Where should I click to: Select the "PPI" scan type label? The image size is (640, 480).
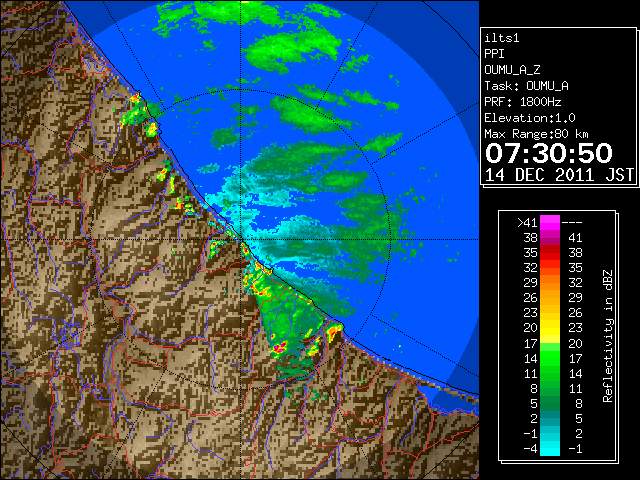pyautogui.click(x=494, y=54)
